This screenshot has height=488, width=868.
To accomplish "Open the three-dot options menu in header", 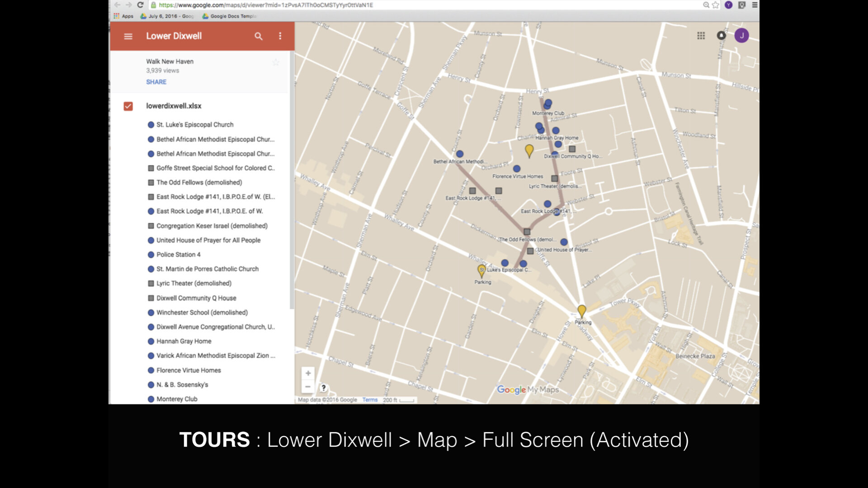I will (280, 36).
